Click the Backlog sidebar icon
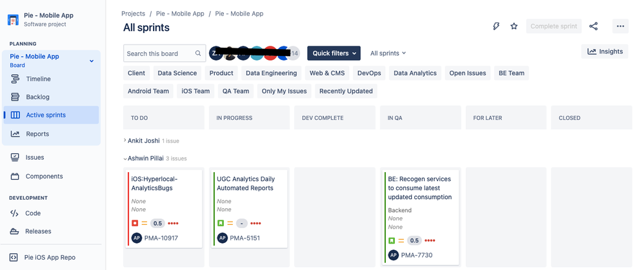Viewport: 644px width, 270px height. click(15, 97)
